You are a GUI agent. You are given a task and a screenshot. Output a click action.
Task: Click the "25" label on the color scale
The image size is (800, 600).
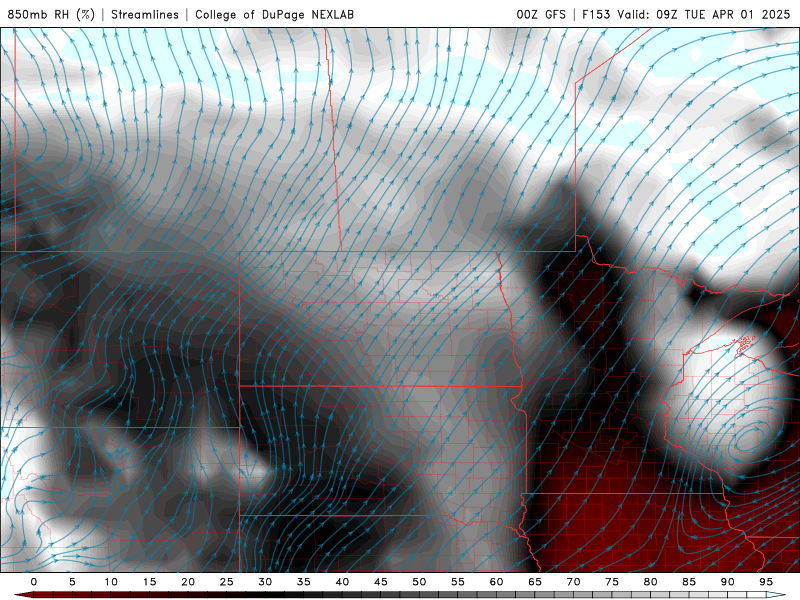coord(227,582)
